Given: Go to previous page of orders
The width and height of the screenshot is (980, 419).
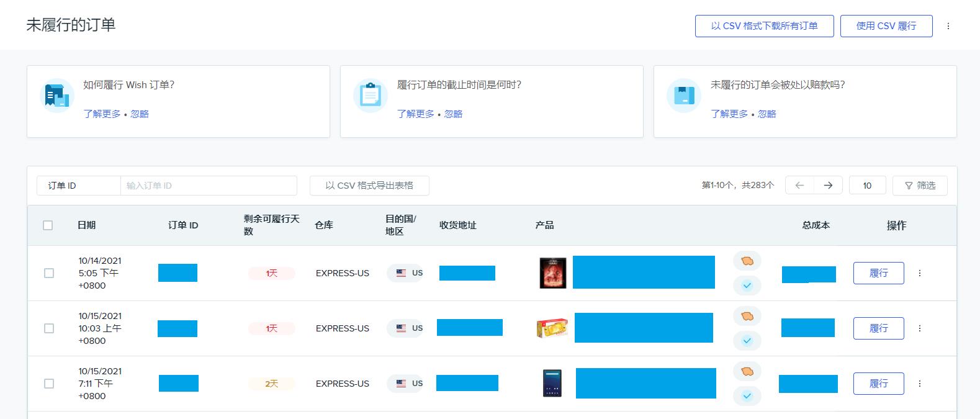Looking at the screenshot, I should (x=799, y=186).
